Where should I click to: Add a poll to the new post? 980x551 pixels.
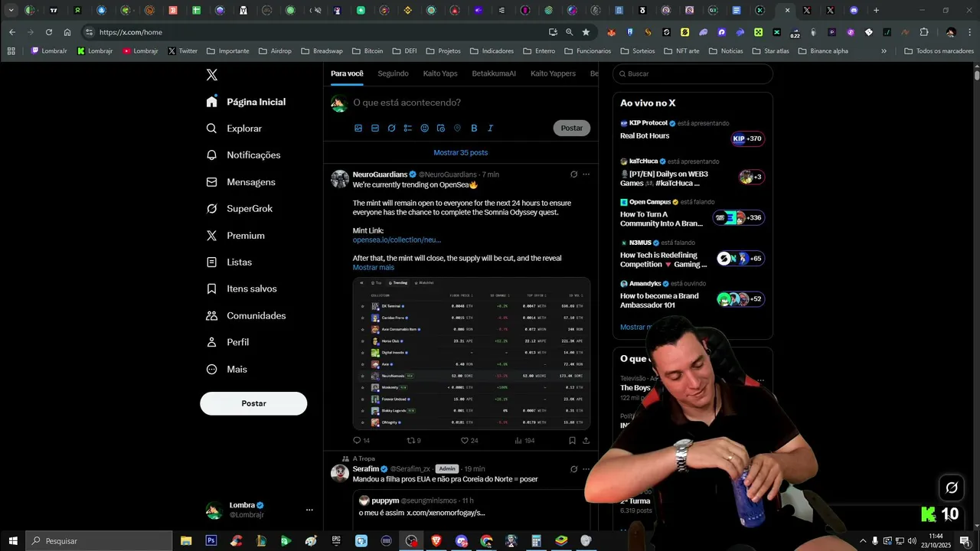click(408, 128)
